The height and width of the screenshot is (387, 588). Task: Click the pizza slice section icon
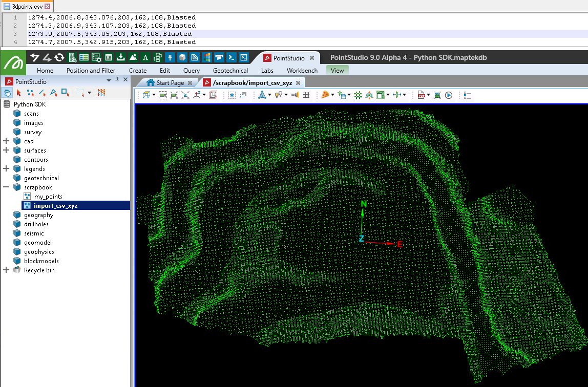coord(325,95)
